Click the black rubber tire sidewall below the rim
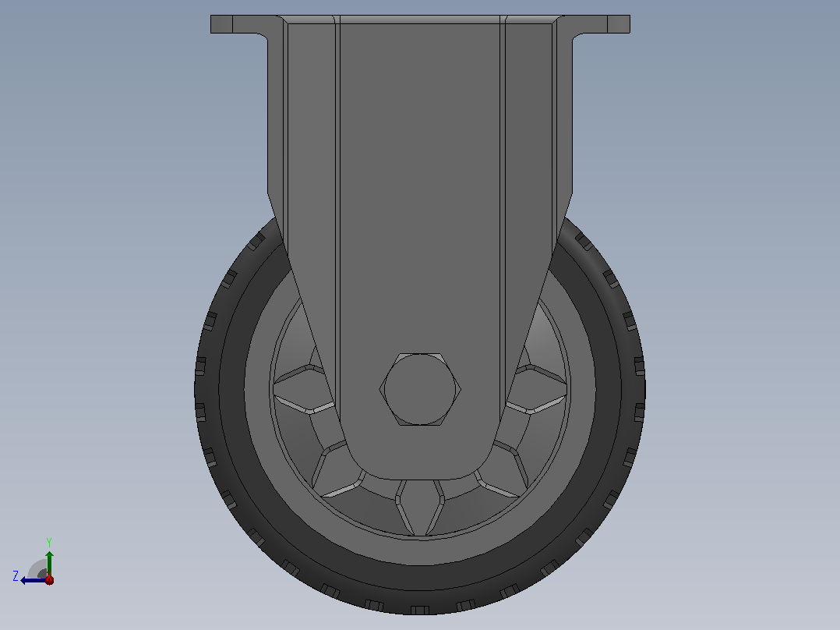The image size is (840, 630). pyautogui.click(x=420, y=578)
